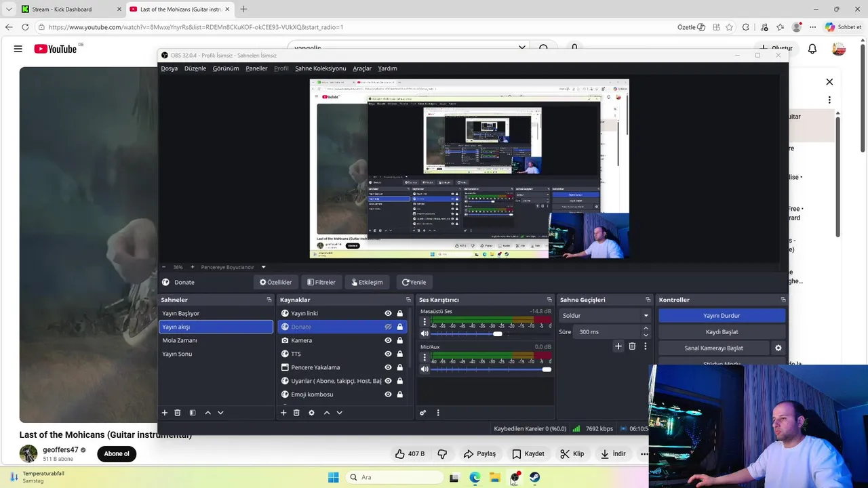Hide the Yayın linki source eye icon
The width and height of the screenshot is (868, 488).
[388, 313]
